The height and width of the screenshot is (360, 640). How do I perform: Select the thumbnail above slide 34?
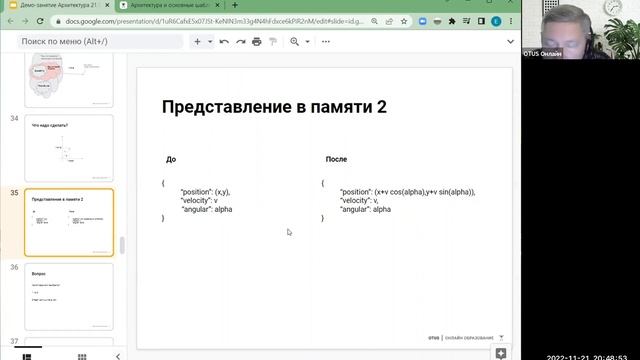[x=69, y=80]
